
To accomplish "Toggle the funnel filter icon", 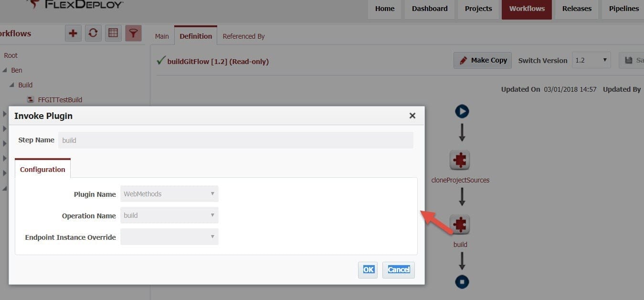I will [134, 33].
